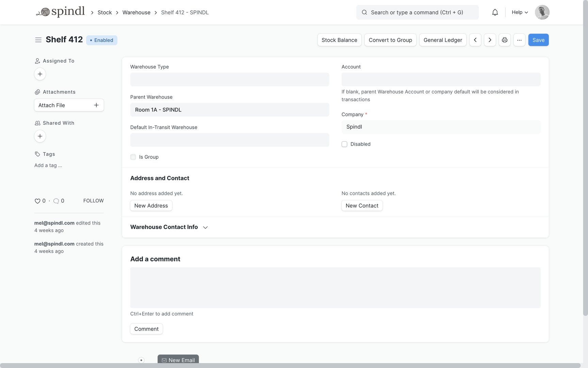This screenshot has width=588, height=368.
Task: Add assignee with the Assigned To plus
Action: [x=40, y=74]
